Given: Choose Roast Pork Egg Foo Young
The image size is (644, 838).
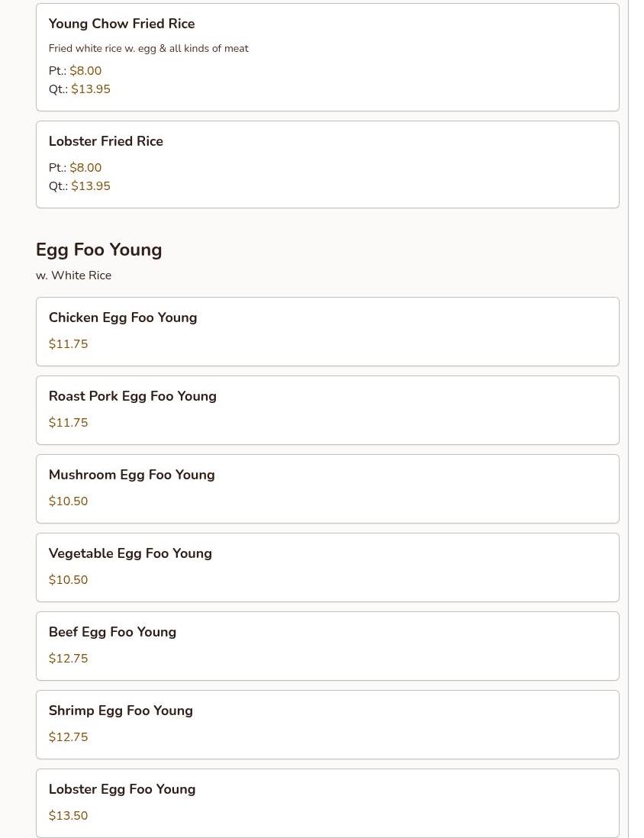Looking at the screenshot, I should (x=132, y=396).
